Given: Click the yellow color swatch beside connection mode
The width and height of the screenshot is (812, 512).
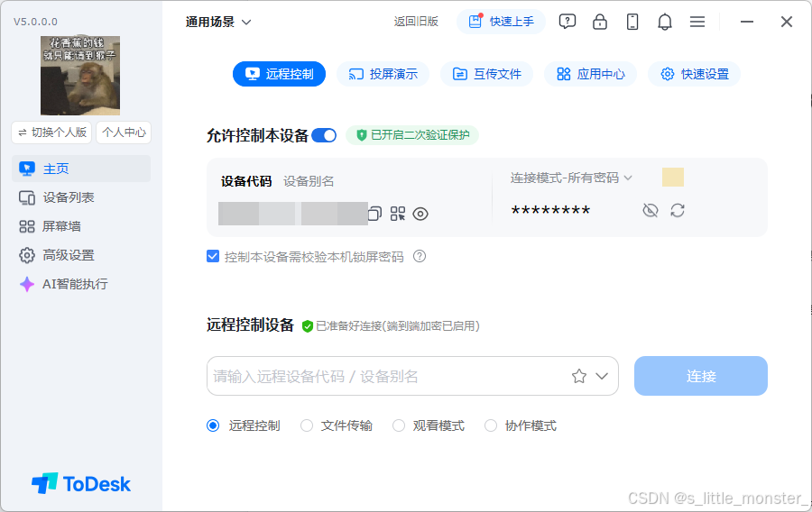Looking at the screenshot, I should (x=673, y=177).
